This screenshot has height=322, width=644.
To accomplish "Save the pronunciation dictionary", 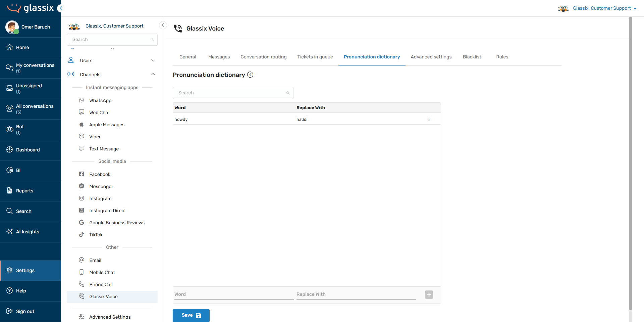I will click(191, 315).
